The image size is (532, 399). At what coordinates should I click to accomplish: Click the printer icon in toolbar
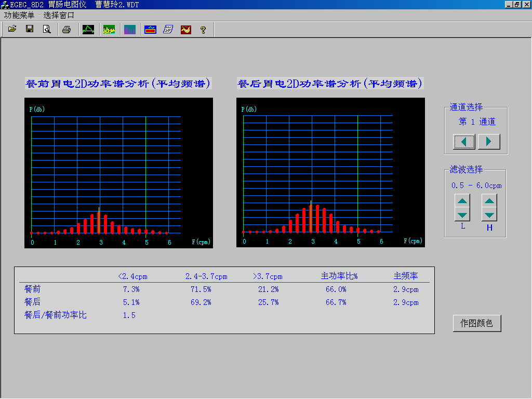[66, 30]
